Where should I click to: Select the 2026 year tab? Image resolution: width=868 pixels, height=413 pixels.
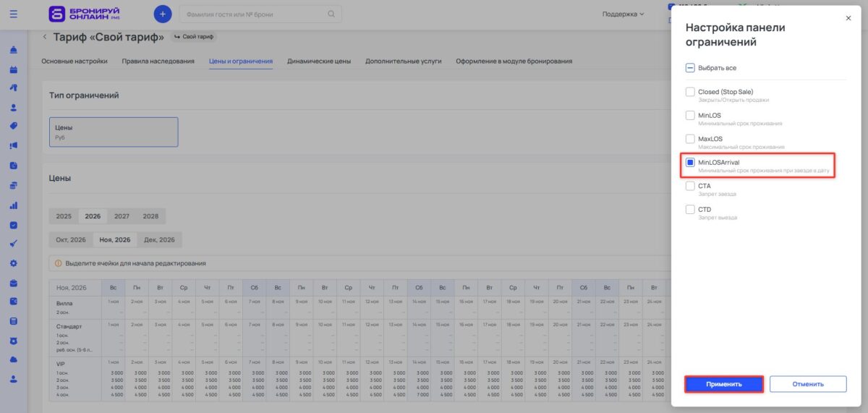93,216
